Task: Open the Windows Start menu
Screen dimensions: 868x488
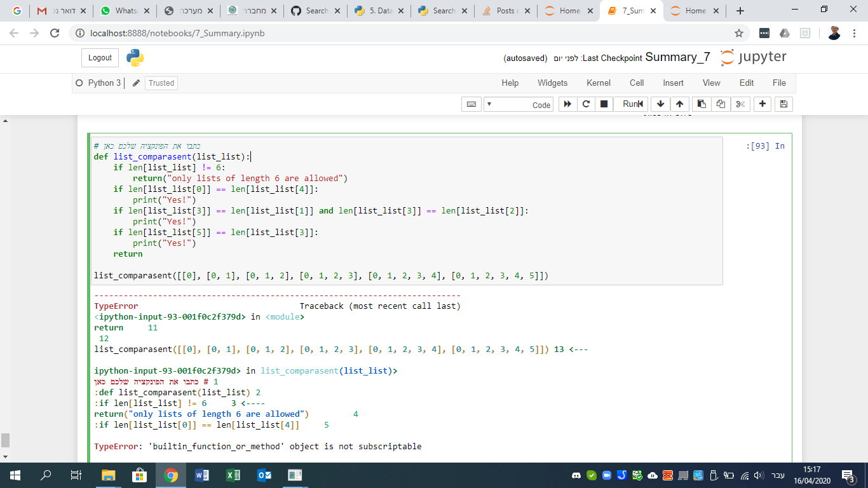Action: [15, 475]
